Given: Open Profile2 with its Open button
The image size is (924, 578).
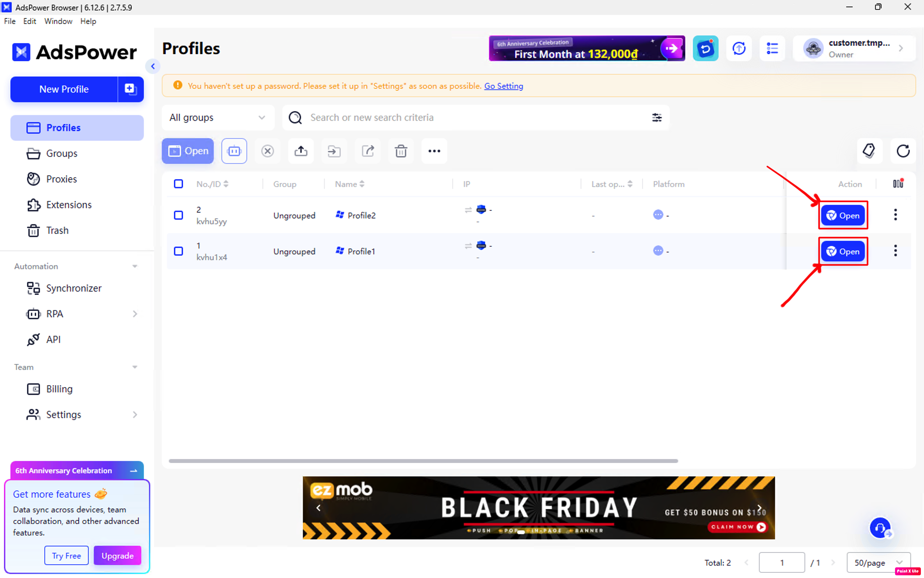Looking at the screenshot, I should (x=843, y=215).
